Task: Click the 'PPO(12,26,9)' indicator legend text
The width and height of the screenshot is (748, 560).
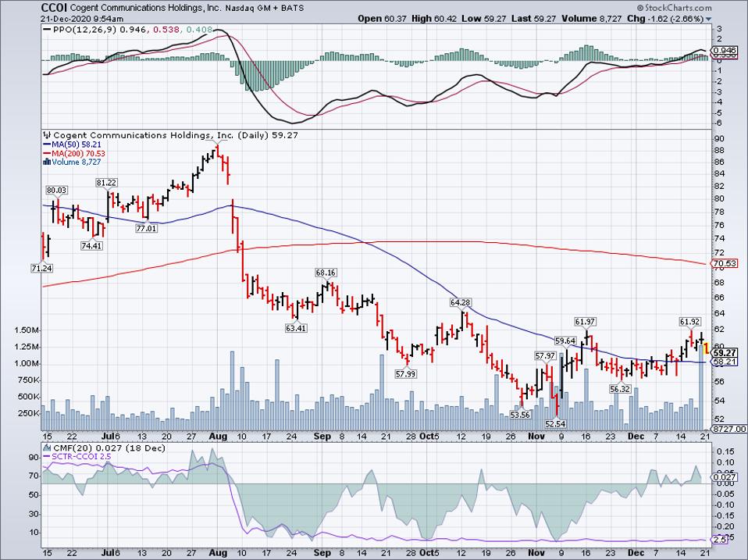Action: pyautogui.click(x=85, y=30)
